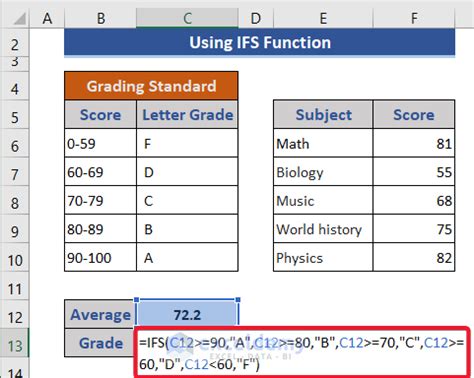Select the '70-79' score range cell

click(x=100, y=201)
